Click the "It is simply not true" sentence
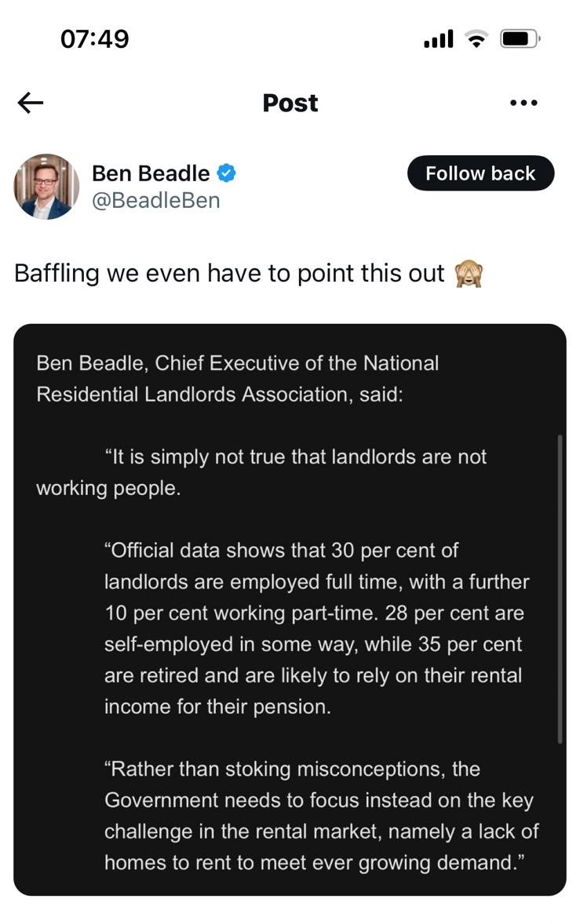580x924 pixels. [295, 457]
